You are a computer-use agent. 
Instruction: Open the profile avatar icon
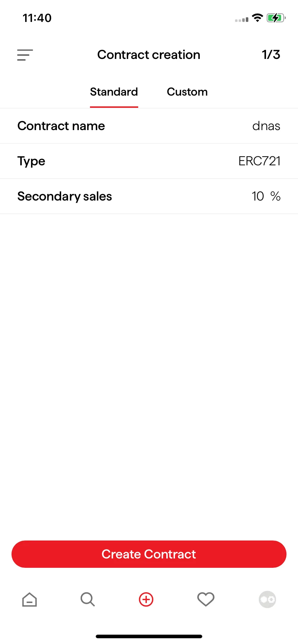point(267,599)
